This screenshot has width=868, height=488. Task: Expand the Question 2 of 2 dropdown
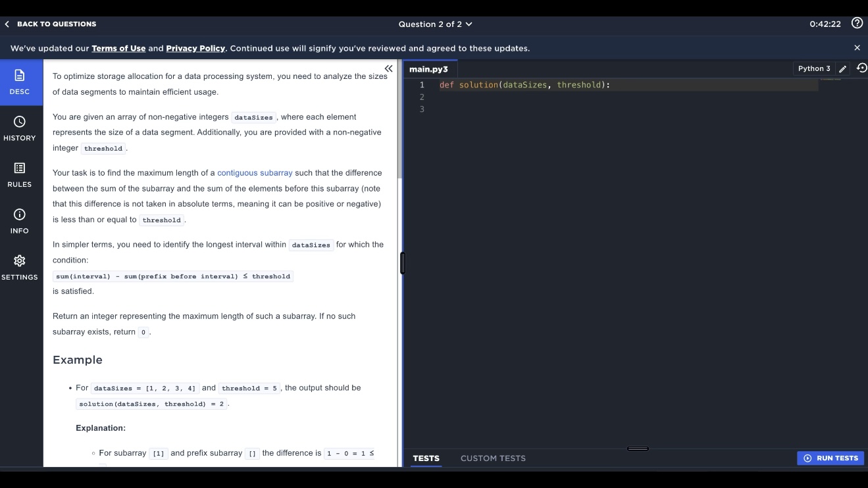click(x=435, y=24)
